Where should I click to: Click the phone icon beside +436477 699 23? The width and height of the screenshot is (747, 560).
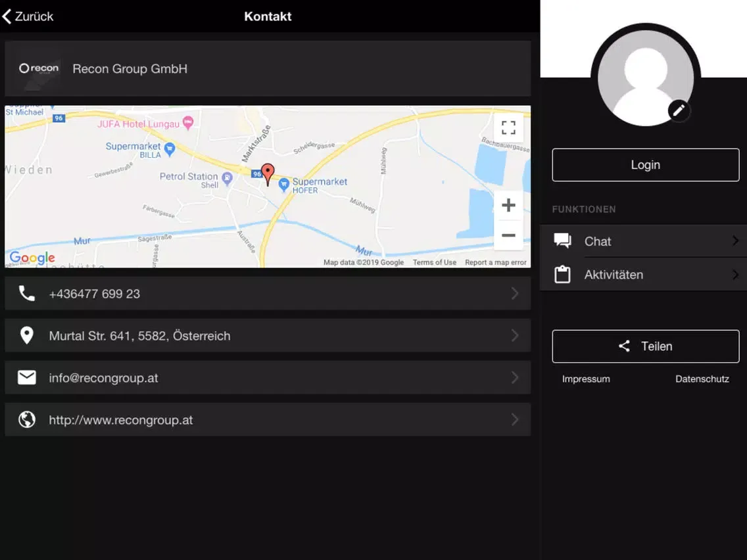[27, 293]
